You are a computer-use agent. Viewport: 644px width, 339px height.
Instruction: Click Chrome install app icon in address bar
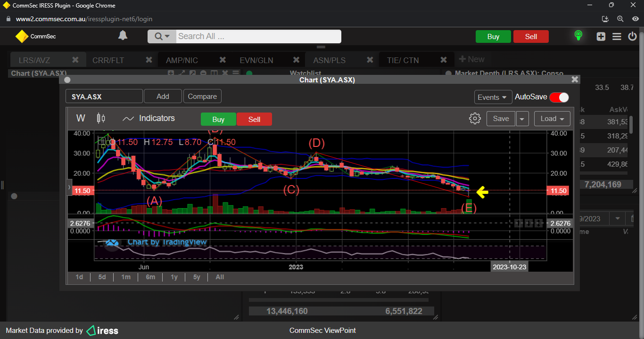click(606, 19)
